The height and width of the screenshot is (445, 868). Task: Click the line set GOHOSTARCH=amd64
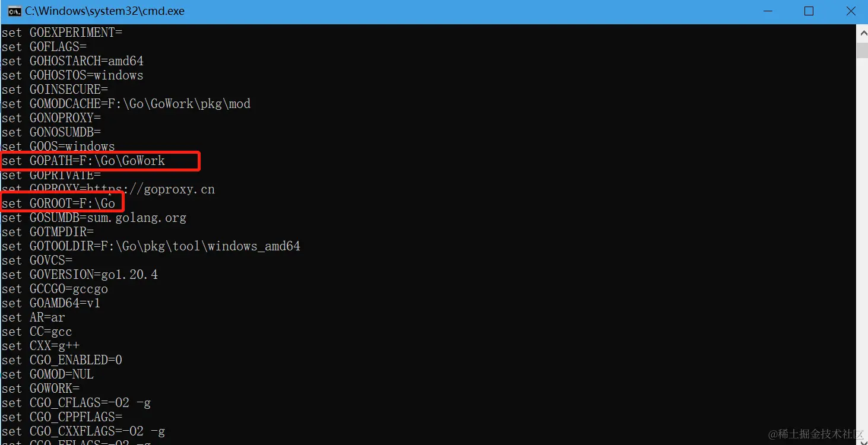[72, 61]
